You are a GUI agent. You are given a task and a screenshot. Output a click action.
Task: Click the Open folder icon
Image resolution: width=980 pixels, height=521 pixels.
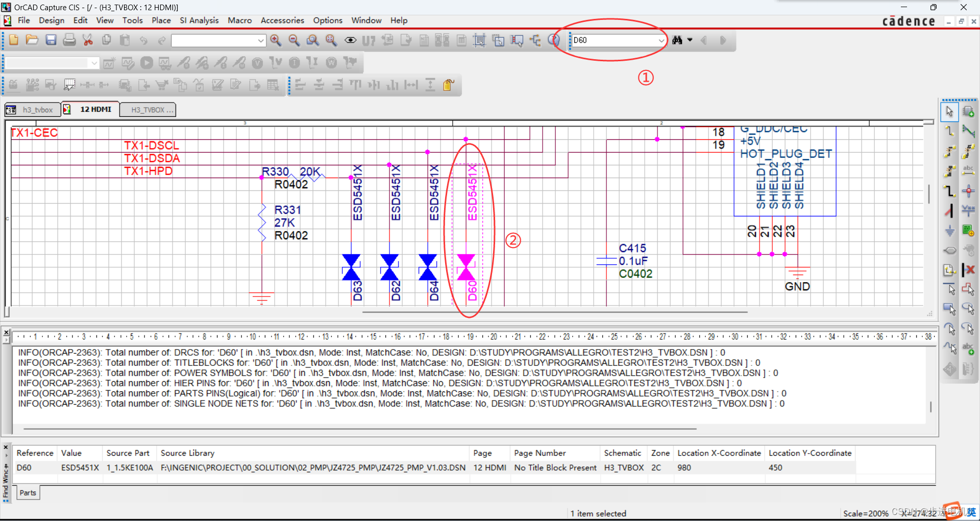32,40
